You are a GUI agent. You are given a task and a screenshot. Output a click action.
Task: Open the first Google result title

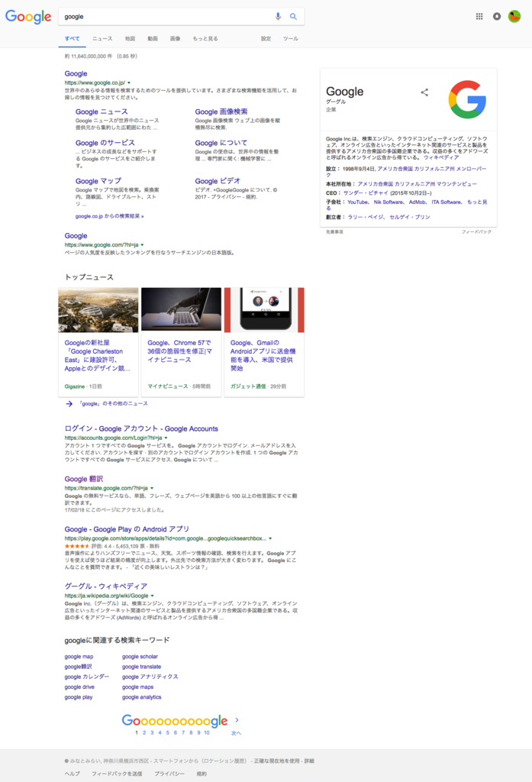[x=76, y=74]
